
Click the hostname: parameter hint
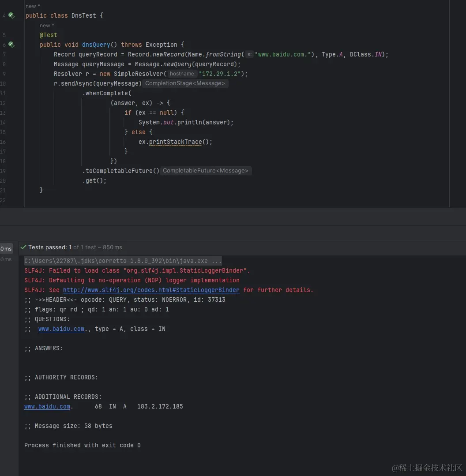click(x=182, y=74)
